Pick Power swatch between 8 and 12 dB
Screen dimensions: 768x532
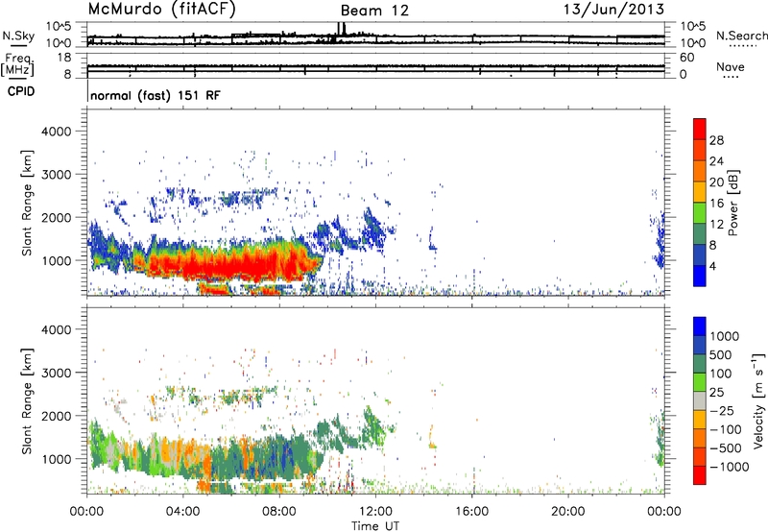pyautogui.click(x=700, y=233)
